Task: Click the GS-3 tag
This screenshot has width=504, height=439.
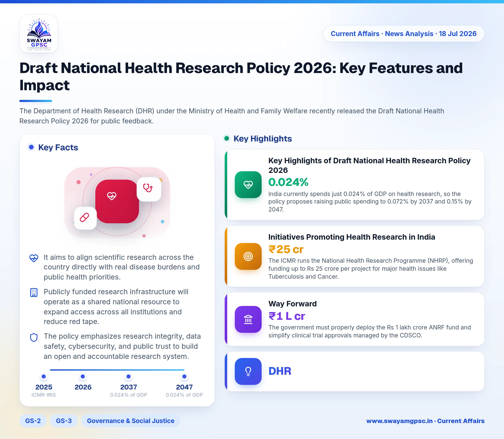Action: coord(64,421)
